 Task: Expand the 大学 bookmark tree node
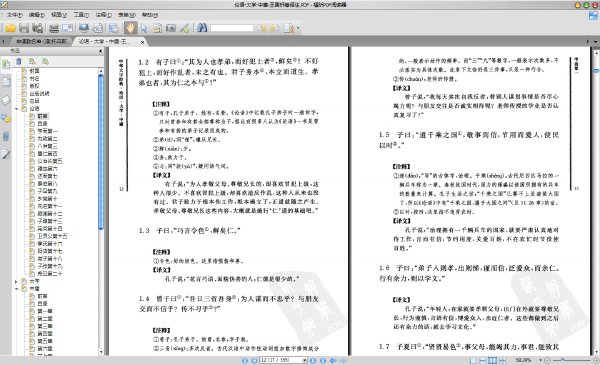(16, 281)
